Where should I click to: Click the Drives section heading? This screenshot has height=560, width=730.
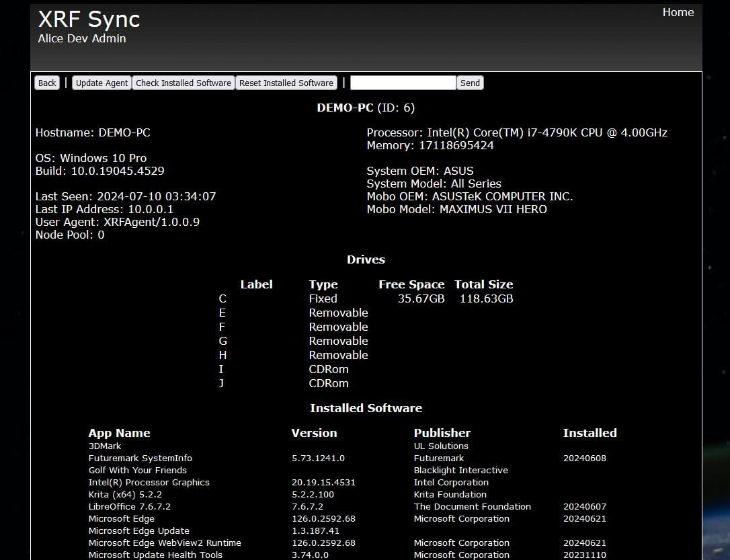point(366,259)
